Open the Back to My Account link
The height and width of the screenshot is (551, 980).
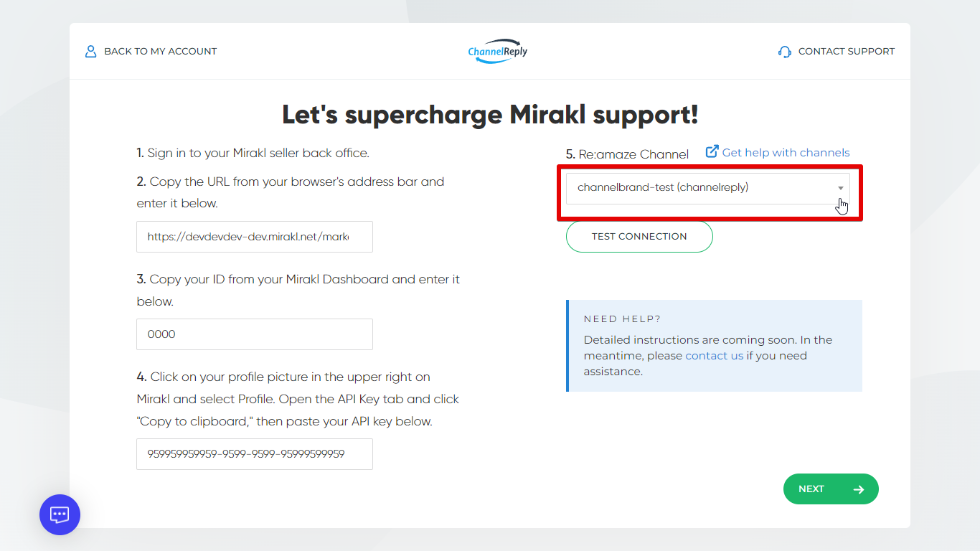pyautogui.click(x=160, y=52)
